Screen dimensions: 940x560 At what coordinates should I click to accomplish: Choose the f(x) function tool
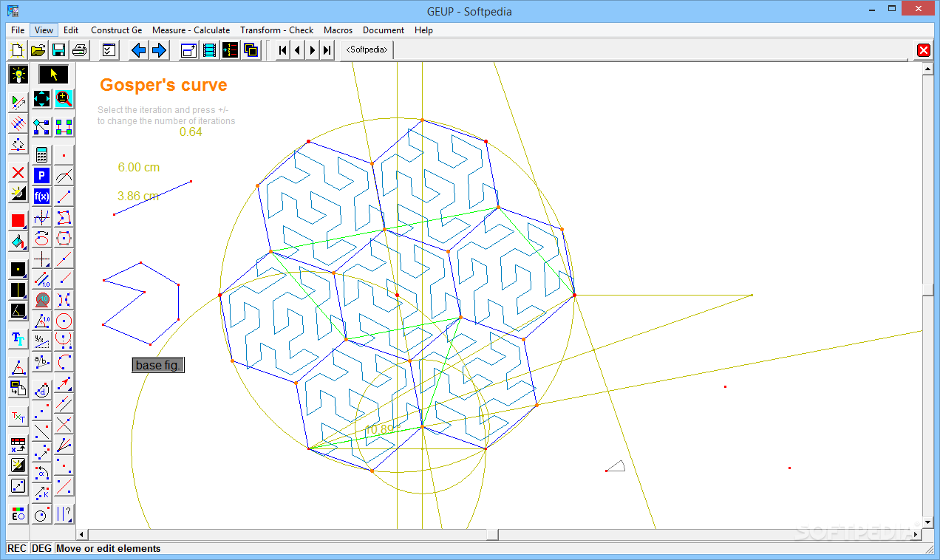tap(42, 197)
